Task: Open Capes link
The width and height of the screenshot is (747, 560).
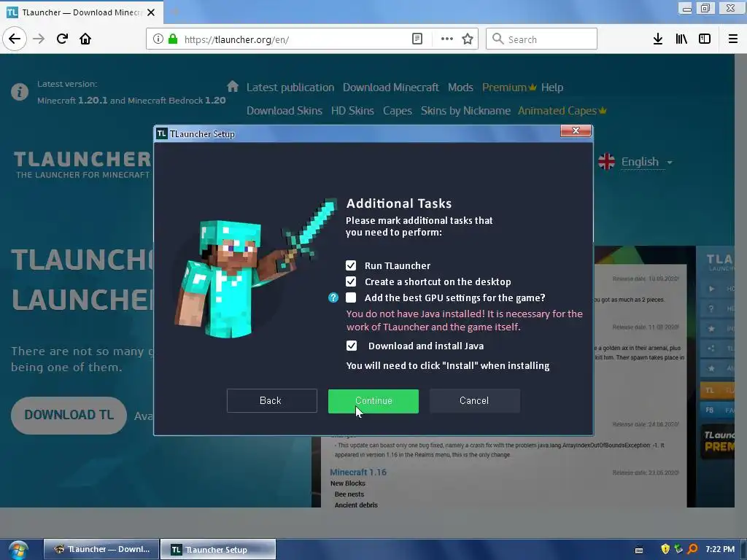Action: click(x=398, y=111)
